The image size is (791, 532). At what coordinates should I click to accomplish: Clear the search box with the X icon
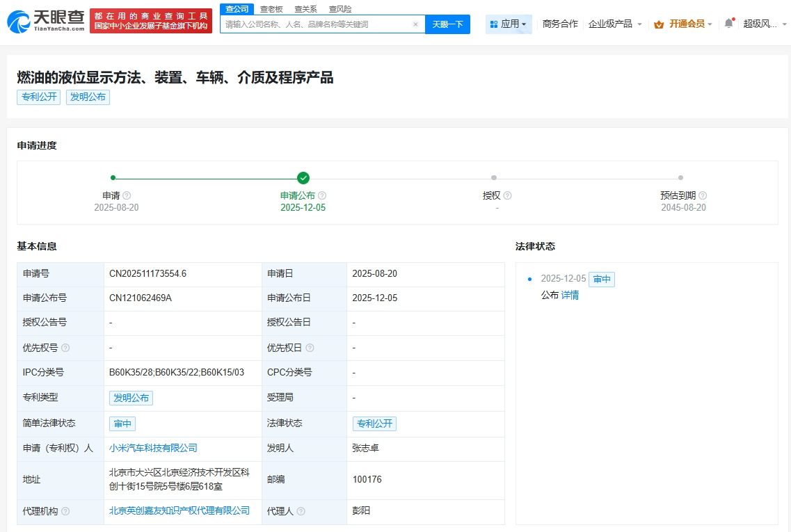pos(415,24)
